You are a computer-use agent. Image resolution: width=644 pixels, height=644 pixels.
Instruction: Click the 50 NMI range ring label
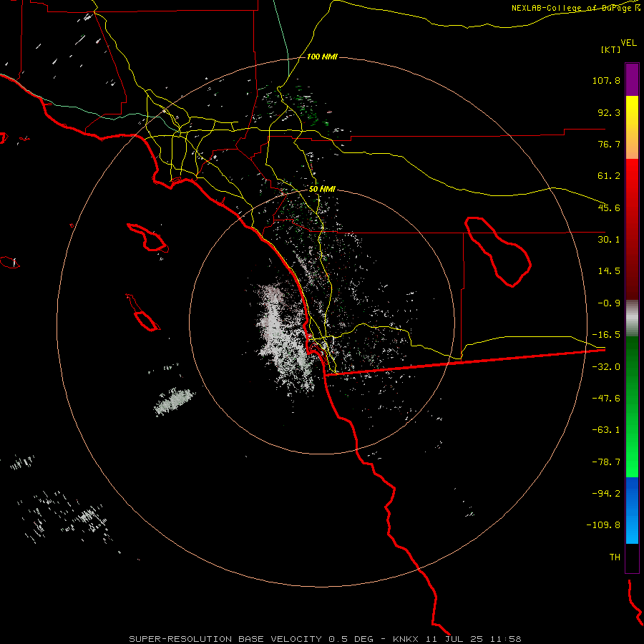pos(322,189)
